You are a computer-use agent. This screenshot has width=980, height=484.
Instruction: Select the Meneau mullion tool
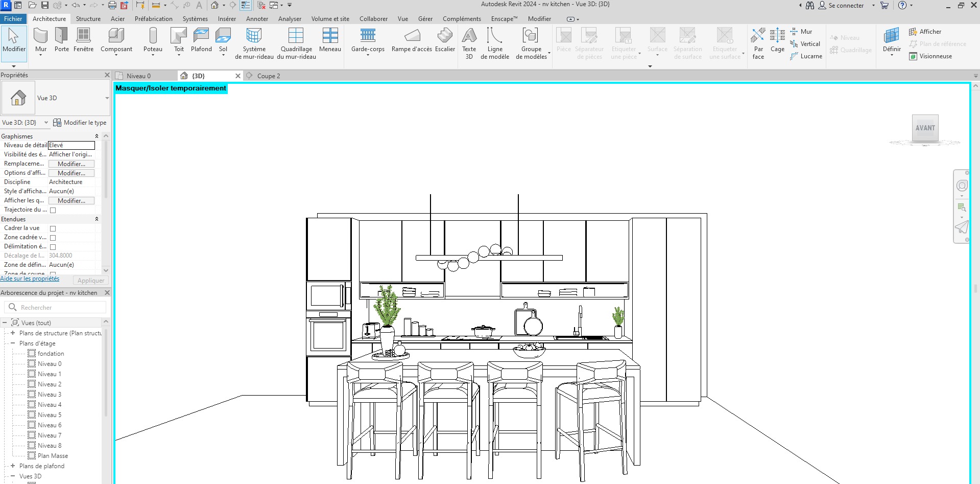[x=330, y=40]
